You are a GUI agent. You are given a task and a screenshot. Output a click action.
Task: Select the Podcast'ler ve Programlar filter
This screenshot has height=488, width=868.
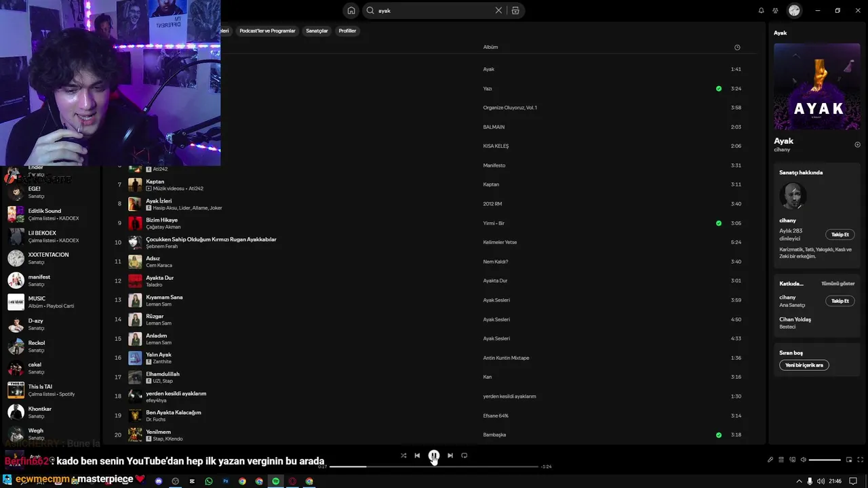click(267, 31)
